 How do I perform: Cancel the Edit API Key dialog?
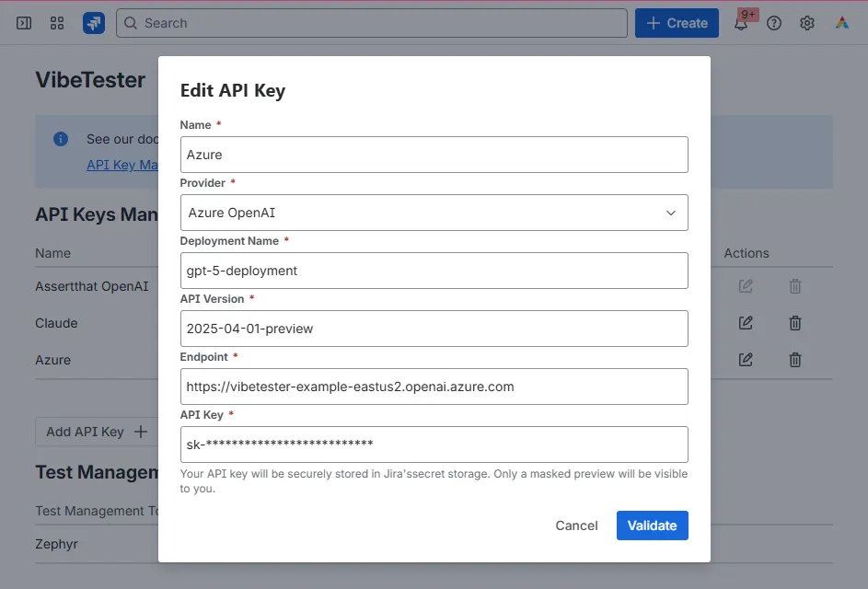pos(576,525)
